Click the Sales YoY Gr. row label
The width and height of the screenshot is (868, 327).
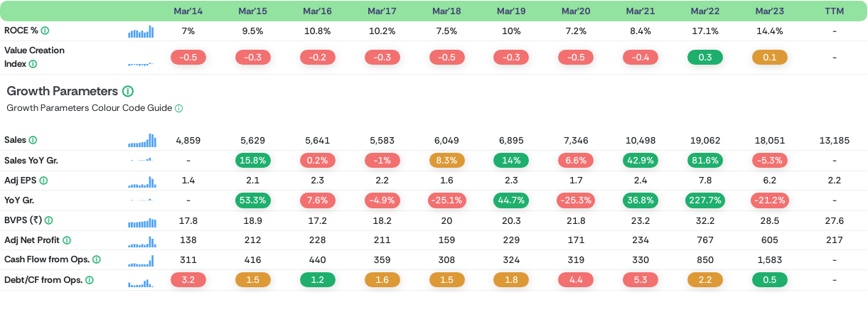31,161
